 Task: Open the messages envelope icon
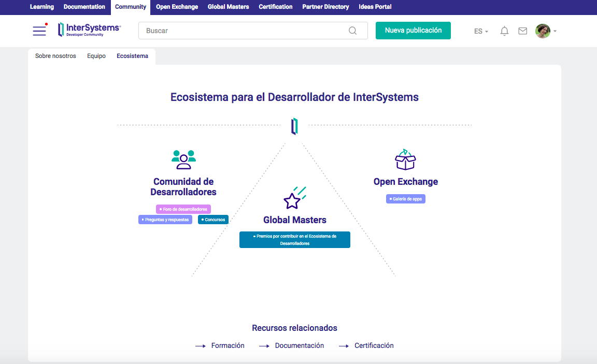point(522,31)
